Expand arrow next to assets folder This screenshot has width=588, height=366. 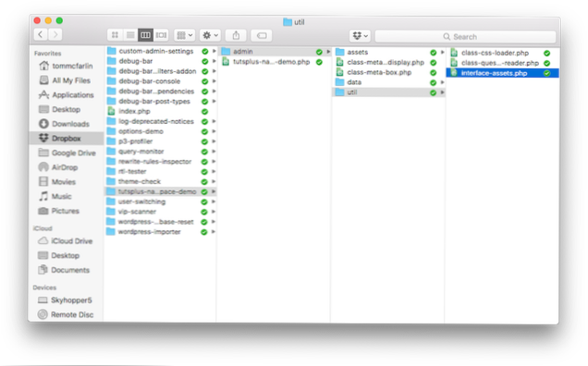pos(443,52)
